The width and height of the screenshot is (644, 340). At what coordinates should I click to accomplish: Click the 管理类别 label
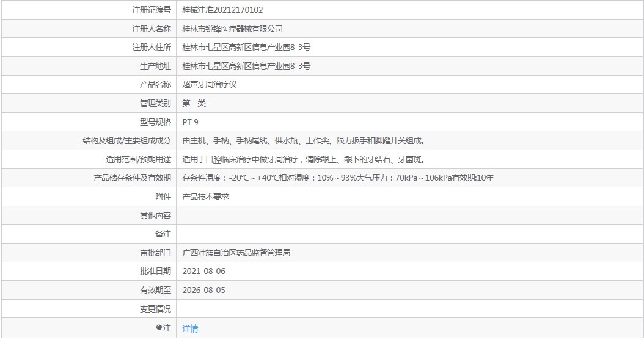(155, 103)
